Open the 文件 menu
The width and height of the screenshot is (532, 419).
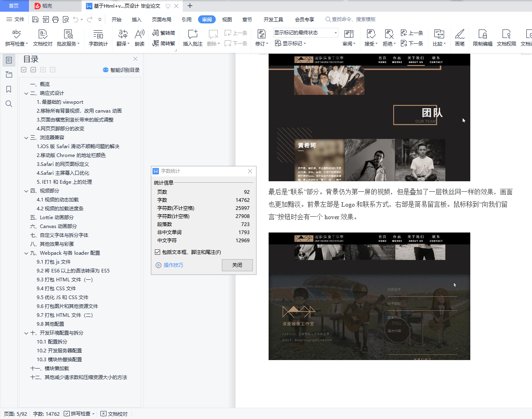[x=15, y=19]
